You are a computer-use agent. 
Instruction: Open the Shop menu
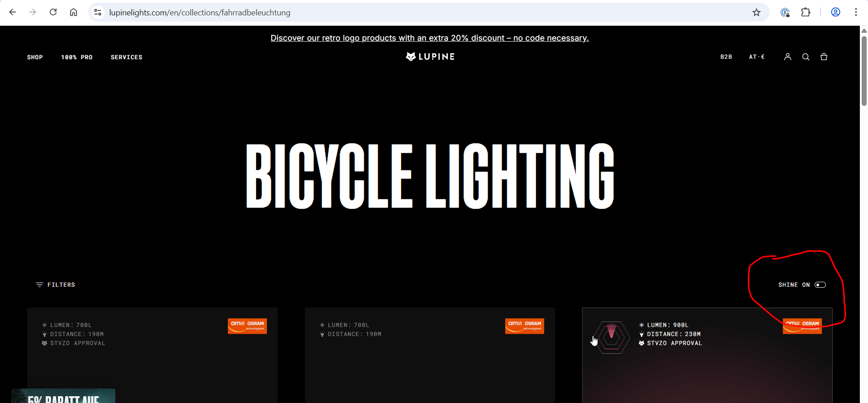point(35,57)
